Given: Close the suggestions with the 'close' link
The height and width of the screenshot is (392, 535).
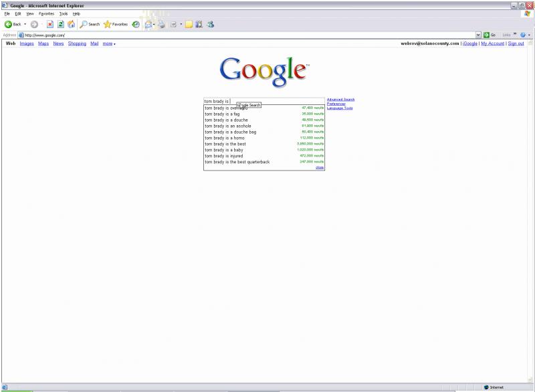Looking at the screenshot, I should (320, 167).
